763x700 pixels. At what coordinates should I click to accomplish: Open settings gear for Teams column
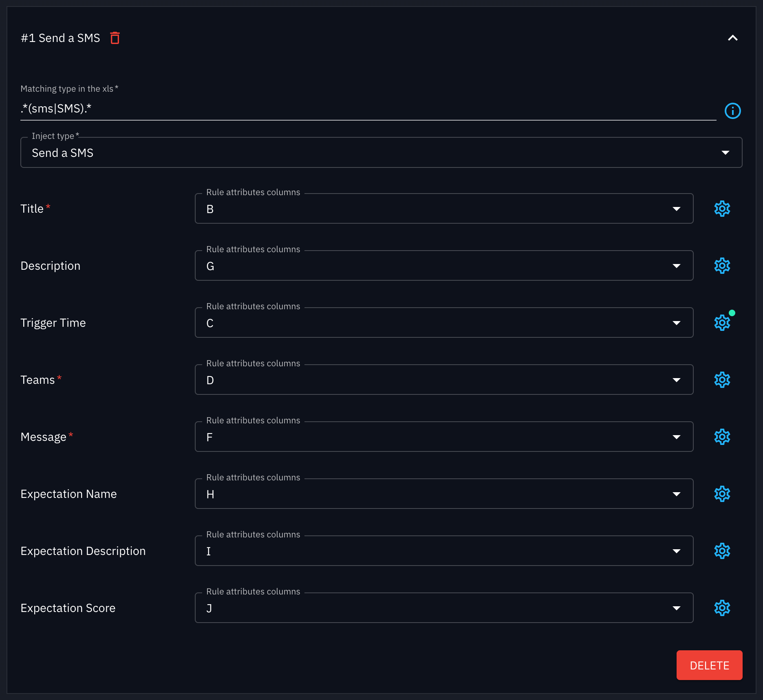[x=722, y=379]
